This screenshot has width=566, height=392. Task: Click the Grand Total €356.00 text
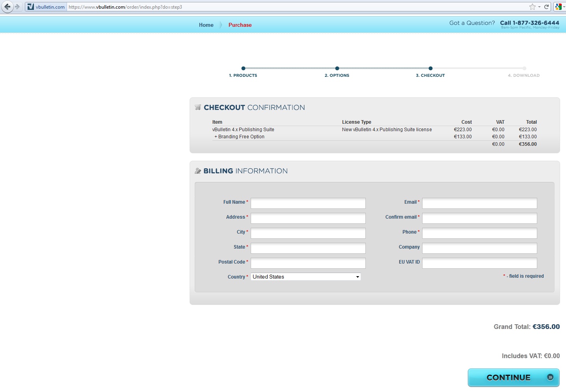(527, 327)
